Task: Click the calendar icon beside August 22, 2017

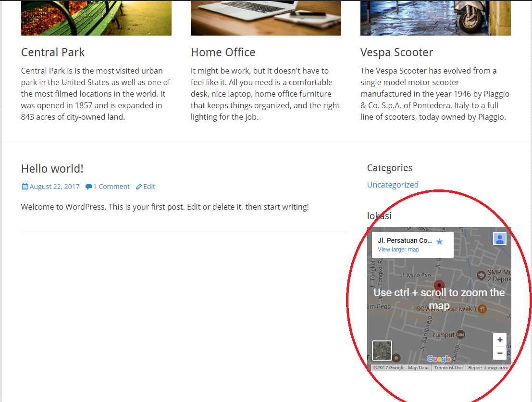Action: click(x=25, y=187)
